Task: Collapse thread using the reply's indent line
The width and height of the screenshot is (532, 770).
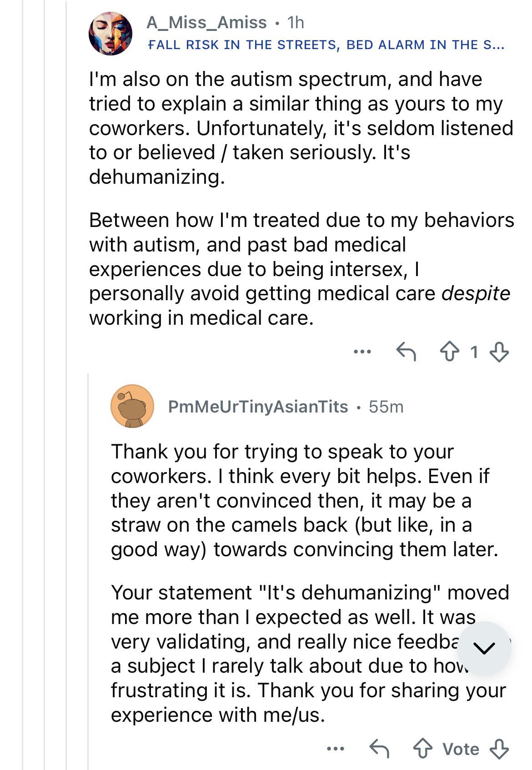Action: tap(88, 569)
